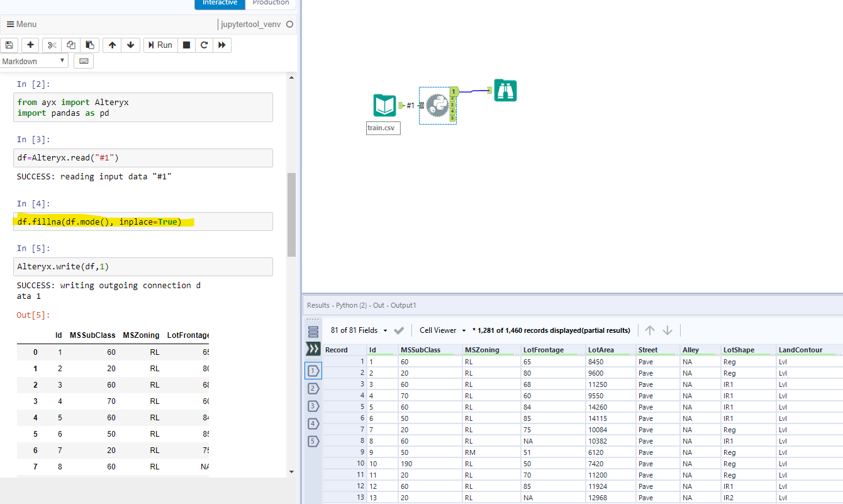Select the train.csv Input Data tool
The height and width of the screenshot is (504, 843).
point(384,105)
